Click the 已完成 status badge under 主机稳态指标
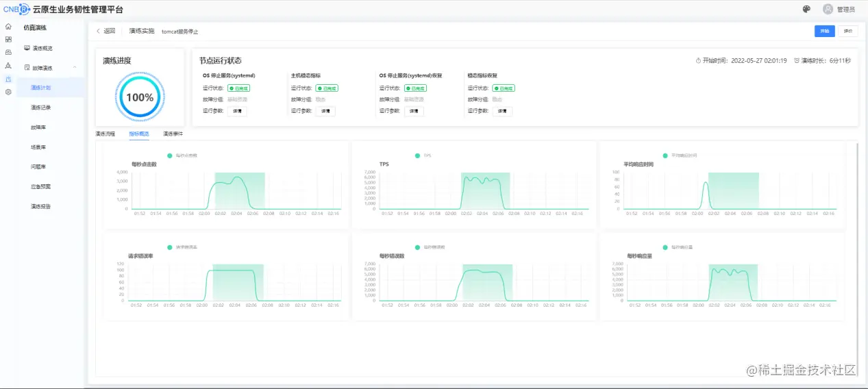The height and width of the screenshot is (389, 868). pyautogui.click(x=326, y=88)
